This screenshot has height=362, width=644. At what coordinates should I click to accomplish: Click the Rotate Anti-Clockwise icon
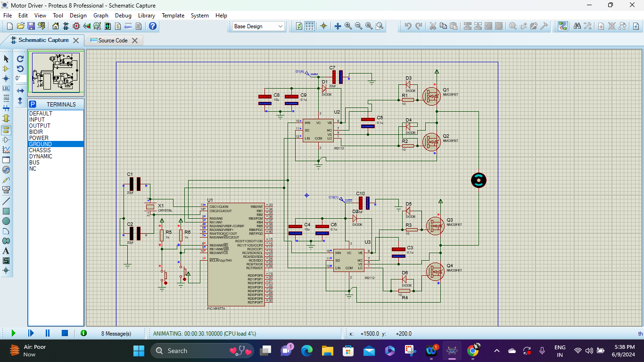point(20,69)
